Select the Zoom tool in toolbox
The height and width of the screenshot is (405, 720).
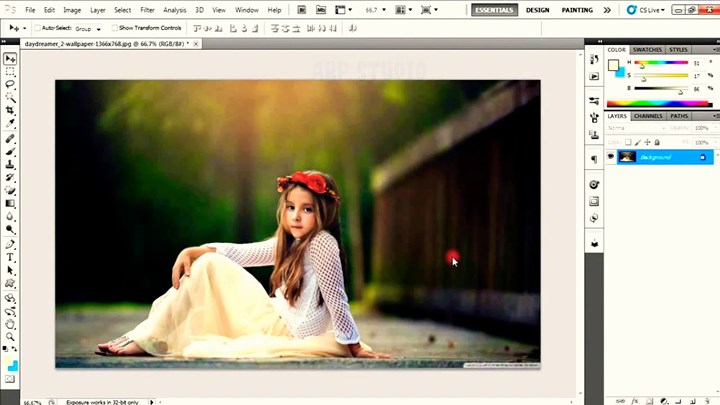(10, 337)
